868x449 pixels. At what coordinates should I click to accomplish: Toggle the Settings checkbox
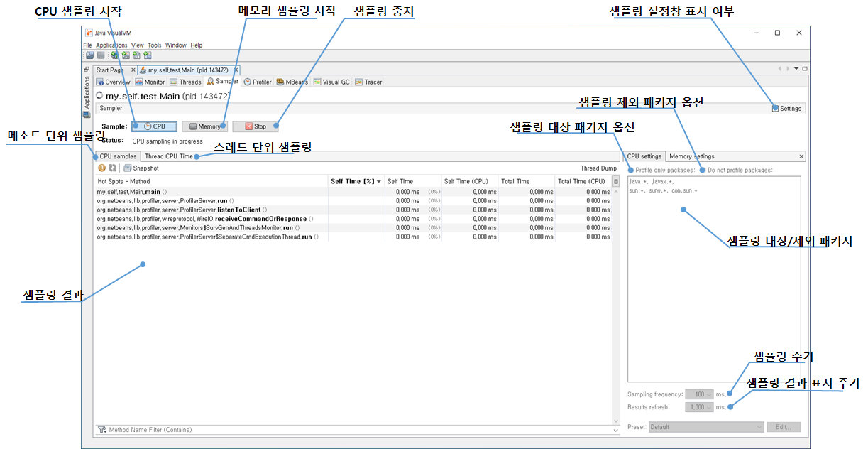point(775,109)
